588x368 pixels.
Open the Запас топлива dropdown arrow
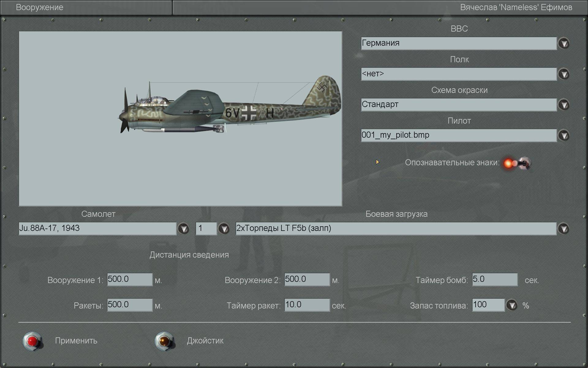[512, 305]
